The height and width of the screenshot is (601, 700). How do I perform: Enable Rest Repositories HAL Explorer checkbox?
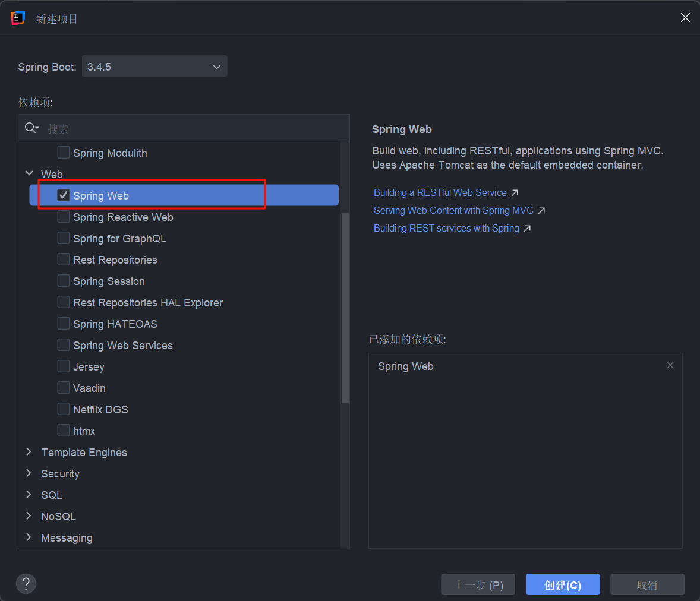coord(64,302)
